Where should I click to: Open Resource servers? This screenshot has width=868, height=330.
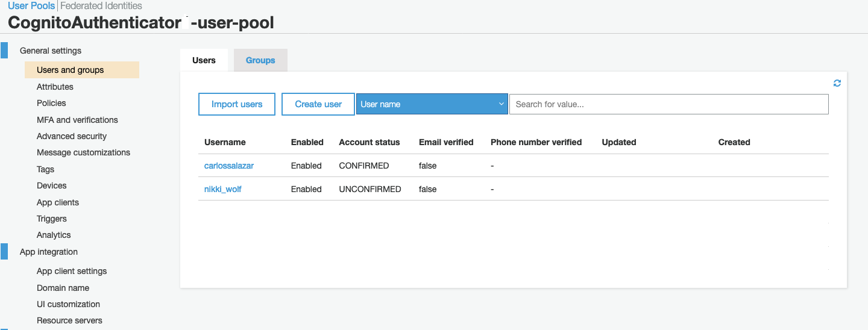click(69, 320)
